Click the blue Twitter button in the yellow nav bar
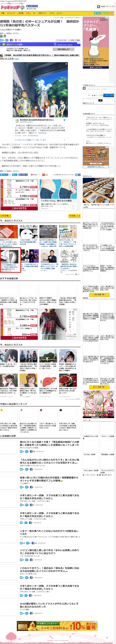This screenshot has height=644, width=116. [98, 13]
